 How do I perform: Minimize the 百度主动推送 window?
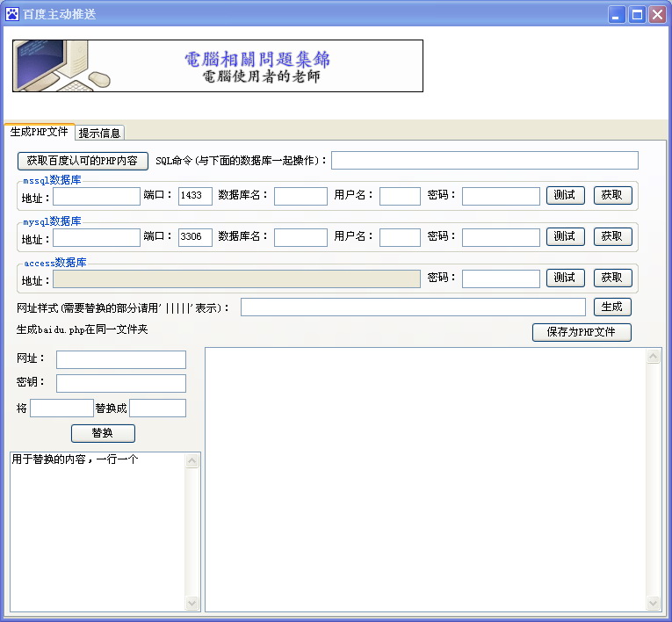[x=617, y=15]
